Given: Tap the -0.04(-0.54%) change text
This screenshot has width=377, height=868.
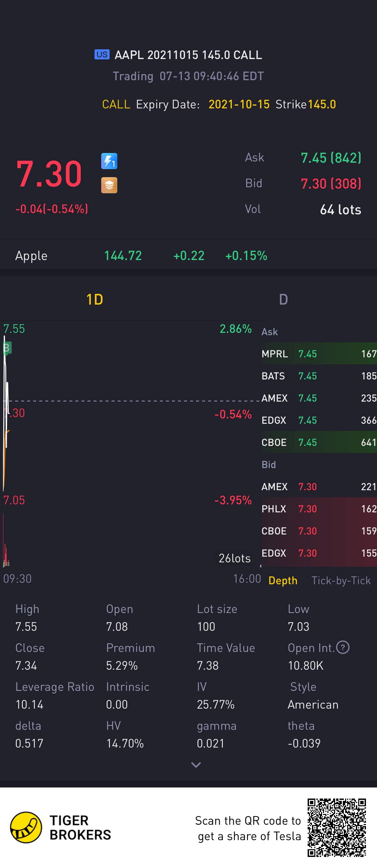Looking at the screenshot, I should coord(52,209).
